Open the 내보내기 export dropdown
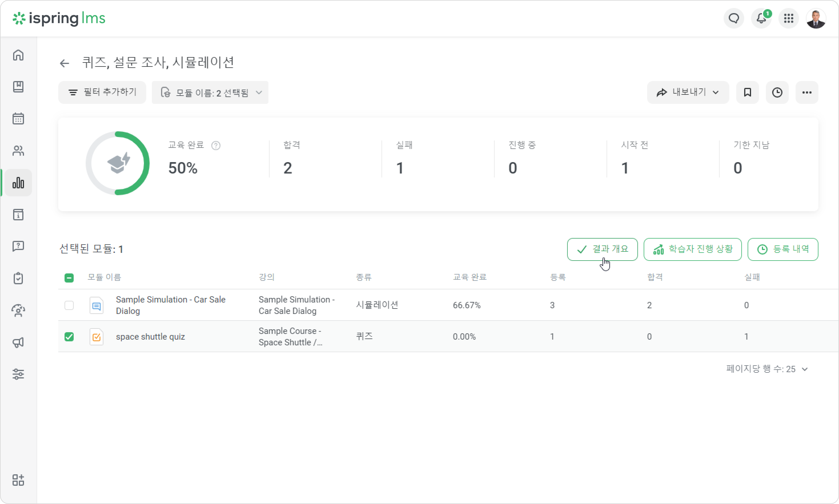The width and height of the screenshot is (839, 504). 688,92
